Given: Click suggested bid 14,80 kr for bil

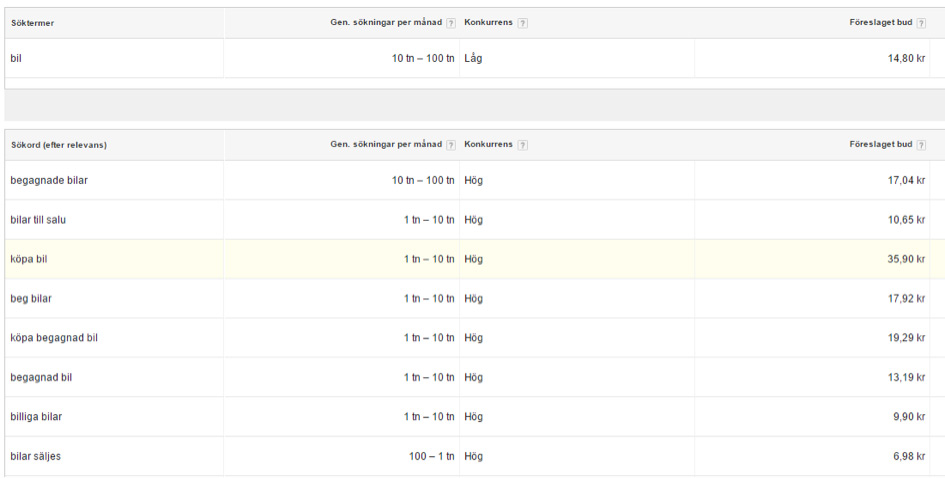Looking at the screenshot, I should point(906,58).
